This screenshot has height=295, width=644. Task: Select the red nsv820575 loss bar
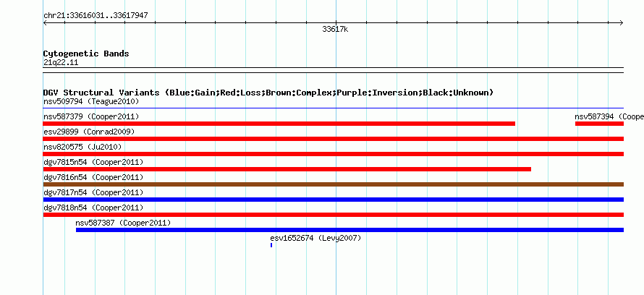333,154
